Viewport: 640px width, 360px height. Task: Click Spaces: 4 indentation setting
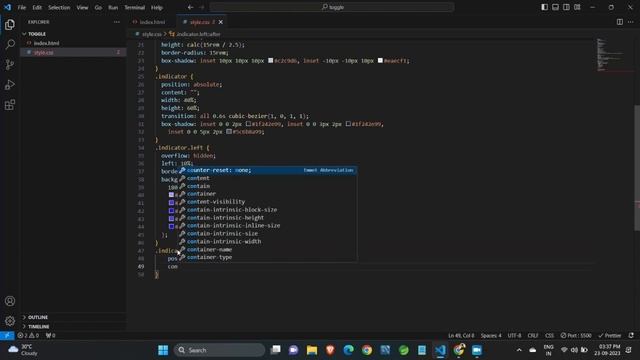tap(491, 336)
